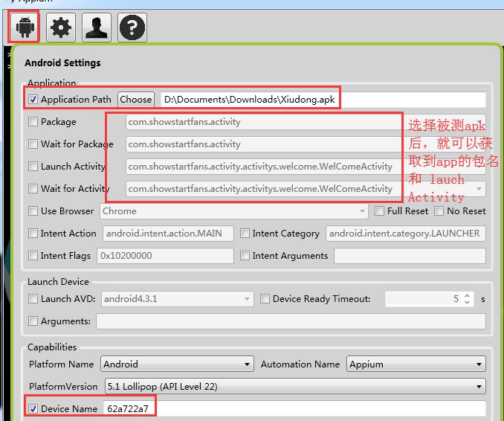
Task: Enable the Launch AVD checkbox
Action: (x=33, y=299)
